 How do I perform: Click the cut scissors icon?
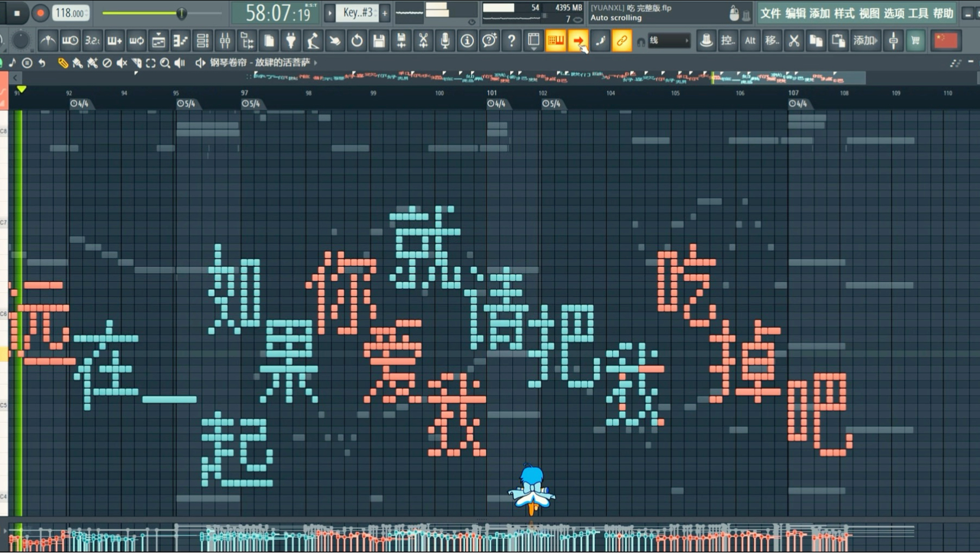794,41
